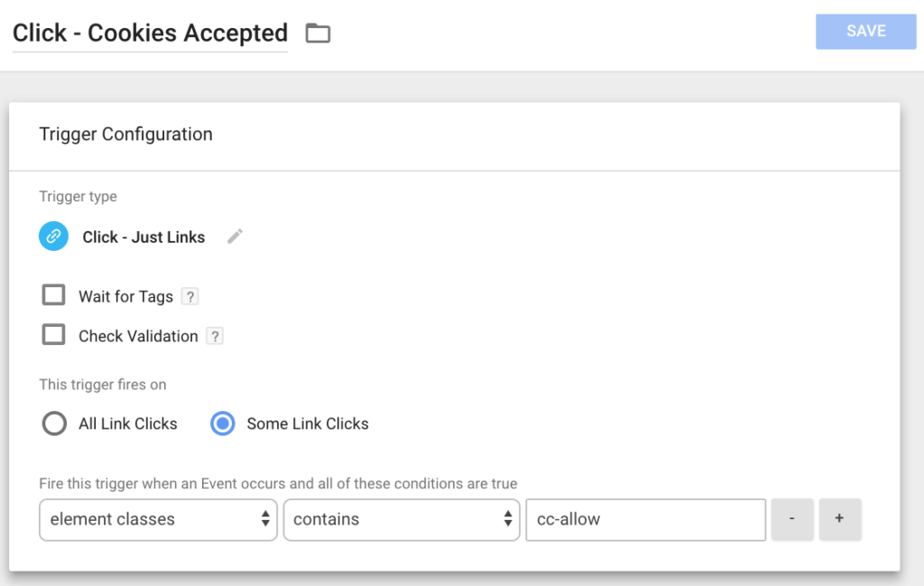Image resolution: width=924 pixels, height=586 pixels.
Task: Click the Trigger Configuration panel header
Action: coord(455,136)
